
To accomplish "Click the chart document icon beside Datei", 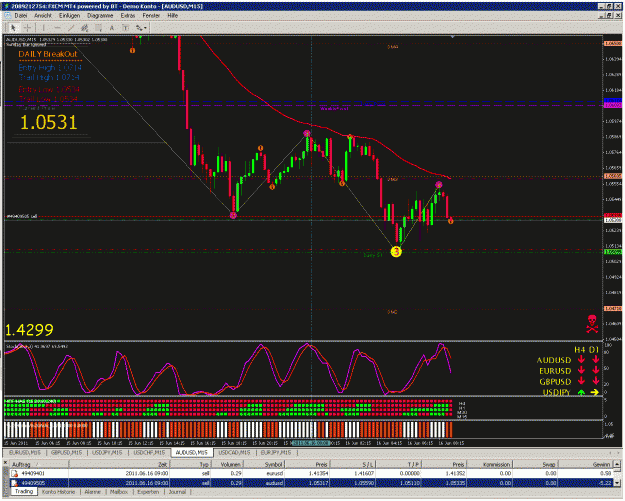I will pos(7,16).
